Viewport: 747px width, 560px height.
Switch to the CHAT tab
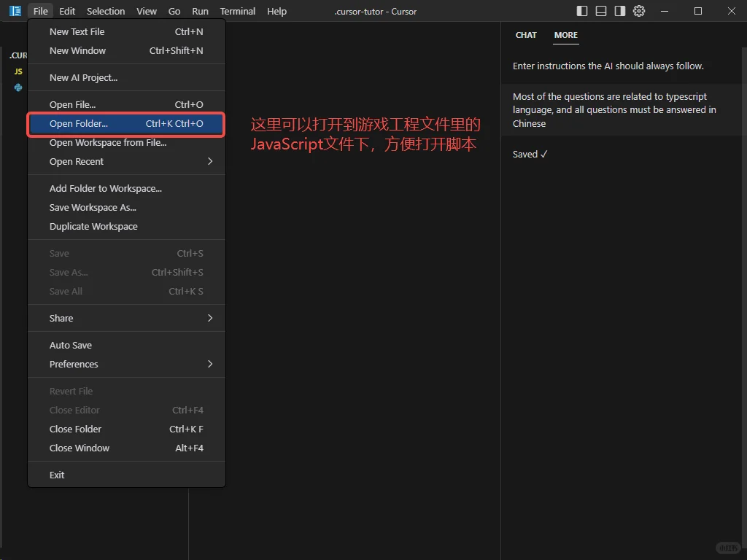tap(526, 35)
